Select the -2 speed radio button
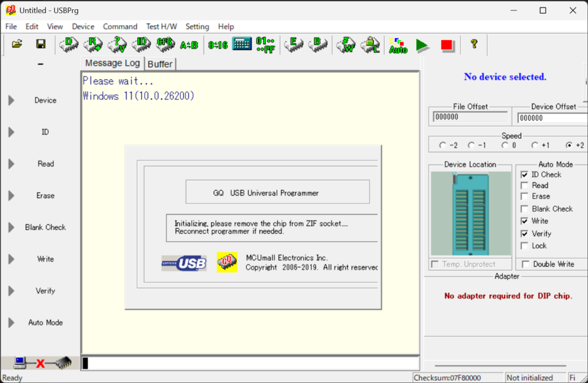588x383 pixels. pos(442,145)
